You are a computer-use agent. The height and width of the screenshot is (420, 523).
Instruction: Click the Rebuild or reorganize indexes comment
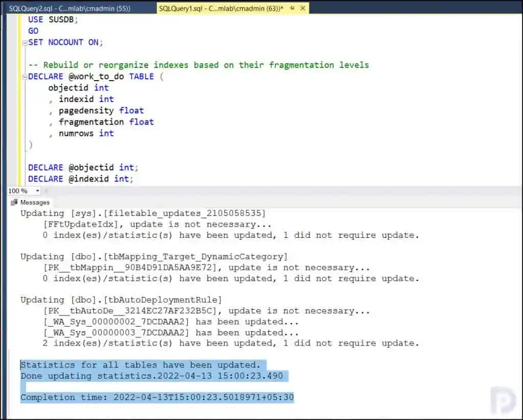[199, 65]
